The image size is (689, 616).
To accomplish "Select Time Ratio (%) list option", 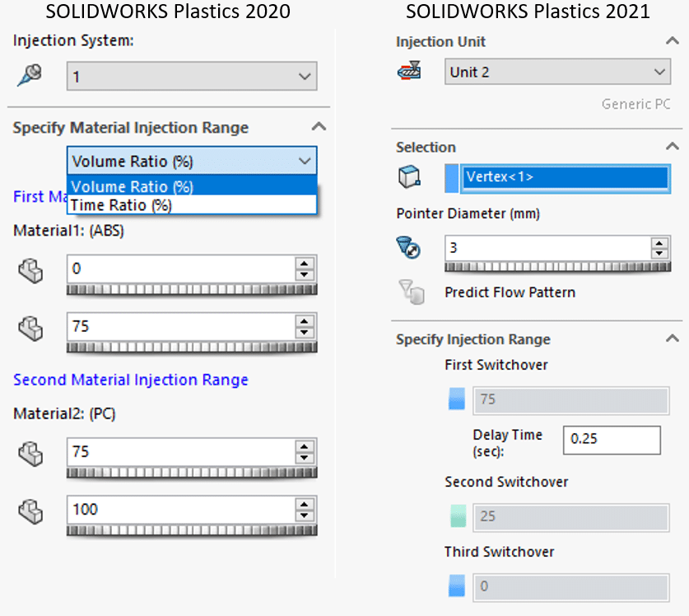I will point(192,205).
